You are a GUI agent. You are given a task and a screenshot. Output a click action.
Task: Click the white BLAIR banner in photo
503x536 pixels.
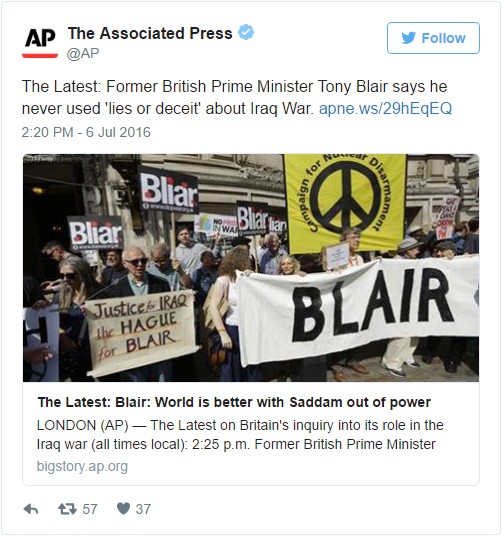pyautogui.click(x=358, y=309)
